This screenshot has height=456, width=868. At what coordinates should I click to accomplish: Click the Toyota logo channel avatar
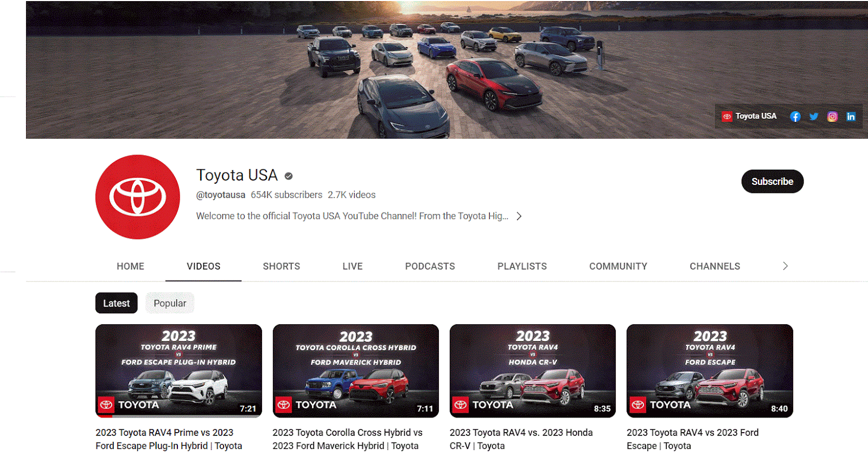pyautogui.click(x=138, y=197)
